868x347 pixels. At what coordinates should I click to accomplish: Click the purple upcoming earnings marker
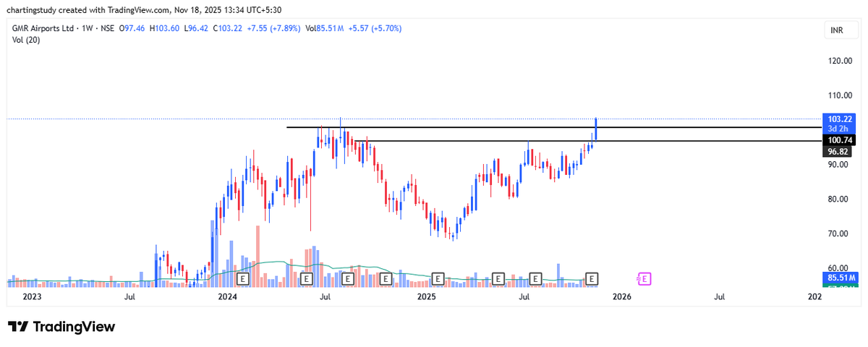643,278
